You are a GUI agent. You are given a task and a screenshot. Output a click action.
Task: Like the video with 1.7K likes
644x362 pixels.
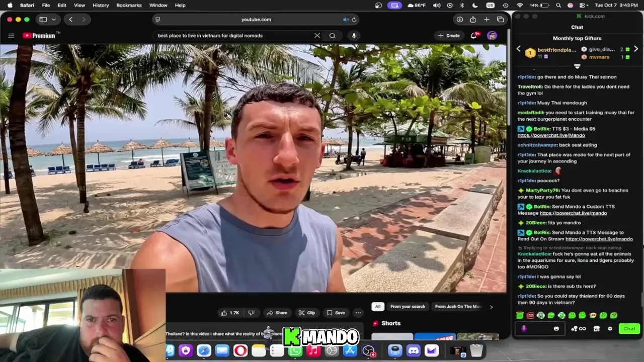(x=229, y=313)
